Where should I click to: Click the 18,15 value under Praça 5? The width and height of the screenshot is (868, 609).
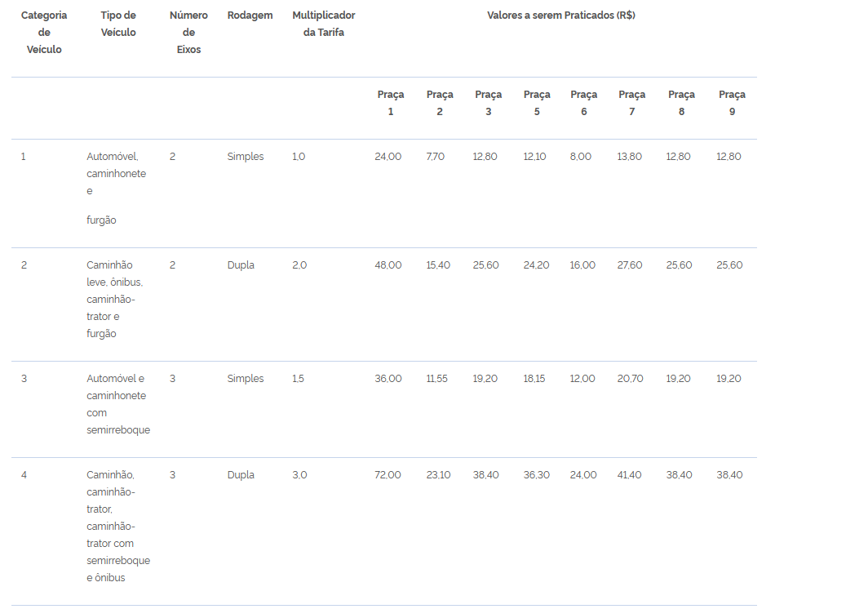coord(534,379)
